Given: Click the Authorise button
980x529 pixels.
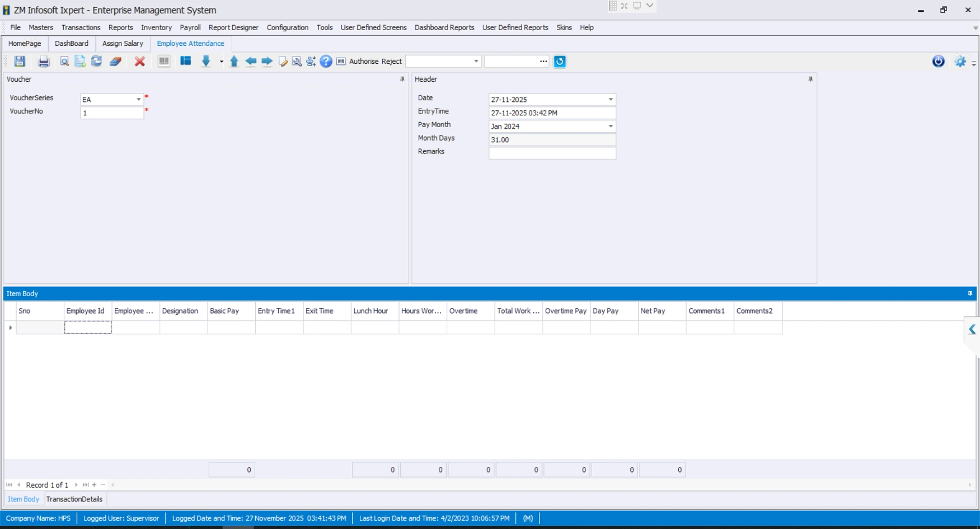Looking at the screenshot, I should [363, 62].
